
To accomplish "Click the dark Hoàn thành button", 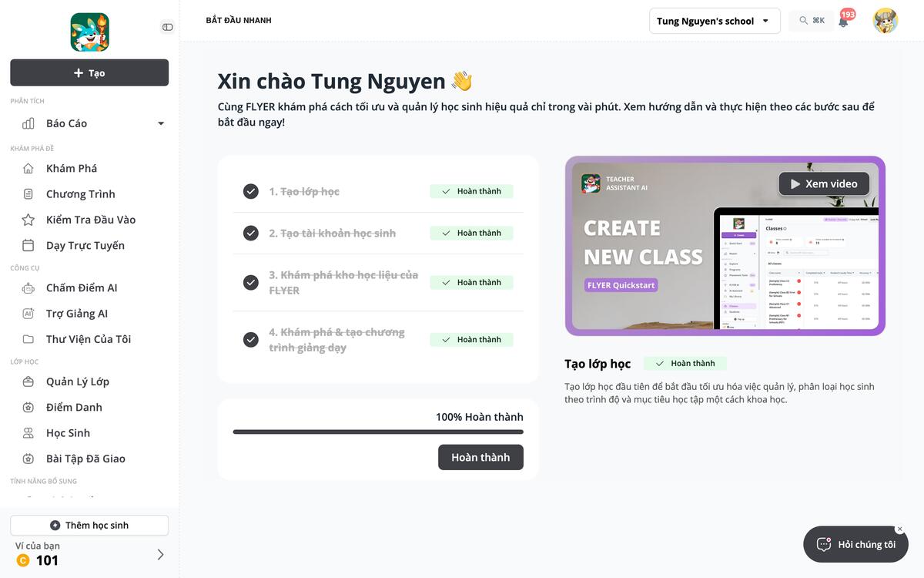I will point(480,457).
